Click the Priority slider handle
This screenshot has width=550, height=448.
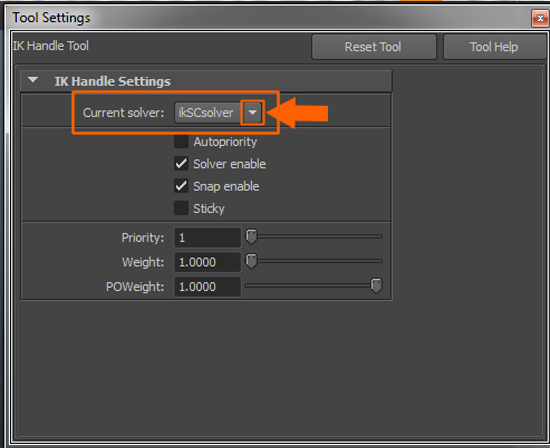[x=251, y=237]
